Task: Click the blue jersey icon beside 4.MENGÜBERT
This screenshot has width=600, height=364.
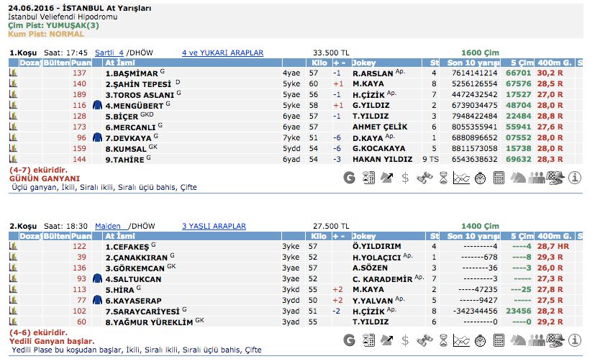Action: 97,105
